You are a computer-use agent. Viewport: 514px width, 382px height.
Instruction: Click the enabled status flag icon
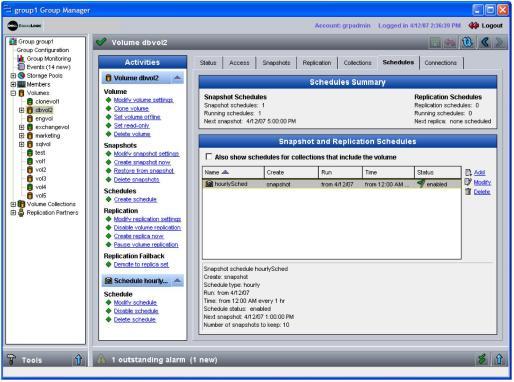tap(421, 183)
